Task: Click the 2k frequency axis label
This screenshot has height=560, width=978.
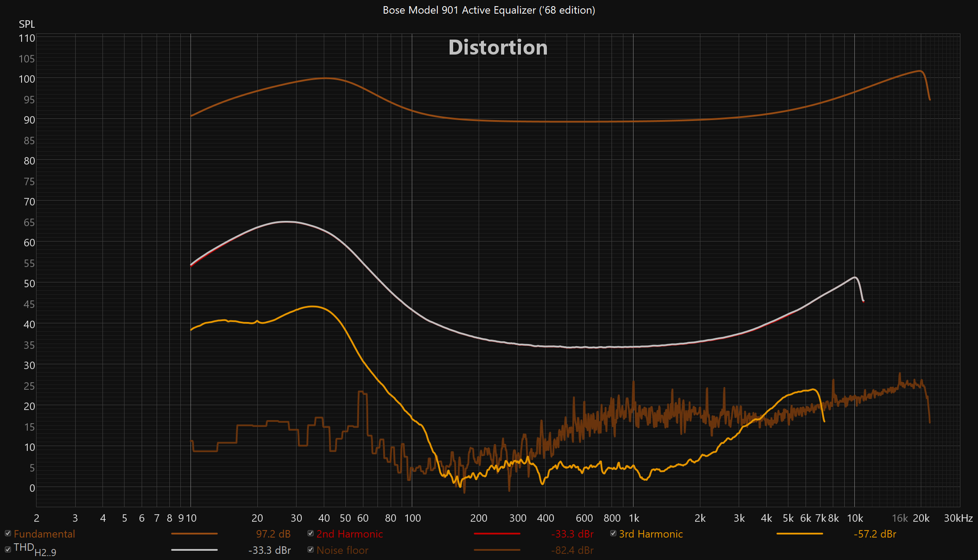Action: pos(700,518)
